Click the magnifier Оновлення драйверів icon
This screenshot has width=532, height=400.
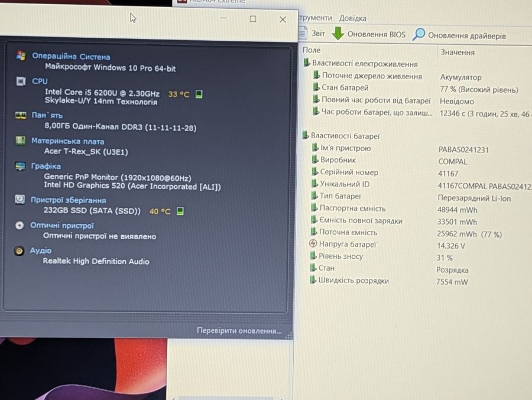pyautogui.click(x=419, y=34)
